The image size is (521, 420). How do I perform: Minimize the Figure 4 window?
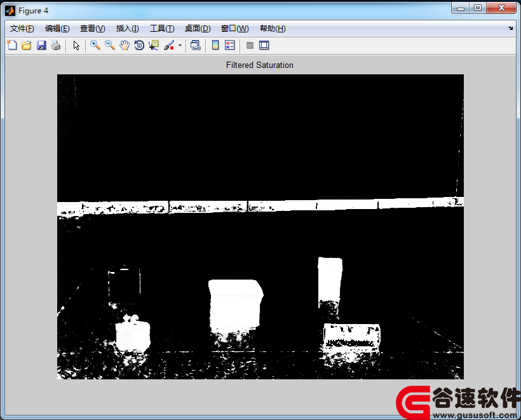[461, 8]
